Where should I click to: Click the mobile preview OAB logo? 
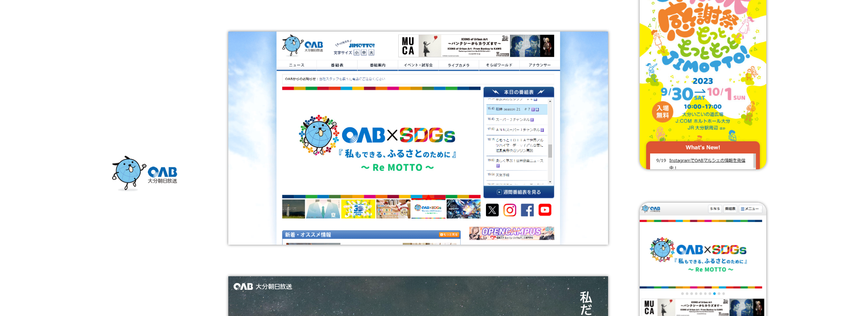click(651, 209)
